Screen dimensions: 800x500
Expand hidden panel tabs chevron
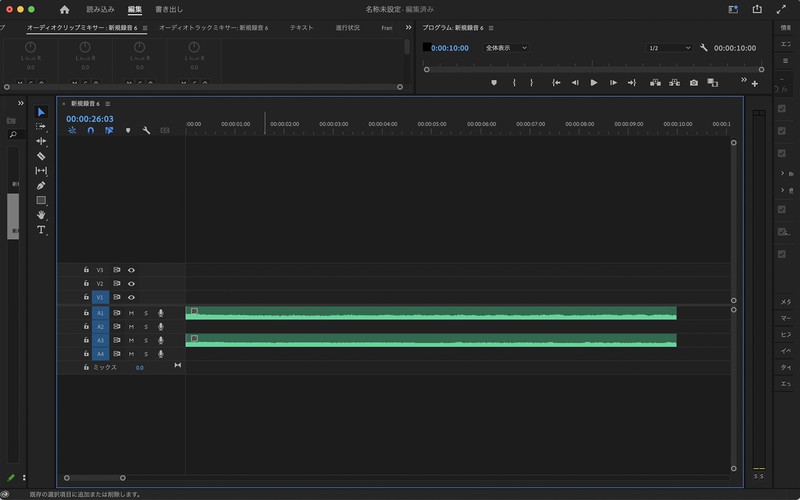click(408, 28)
